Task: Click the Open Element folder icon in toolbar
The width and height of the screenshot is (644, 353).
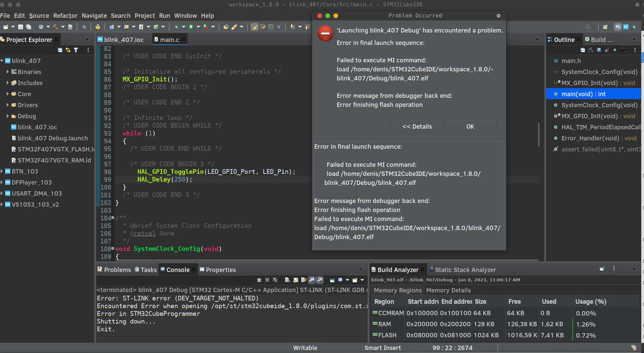Action: pyautogui.click(x=226, y=27)
